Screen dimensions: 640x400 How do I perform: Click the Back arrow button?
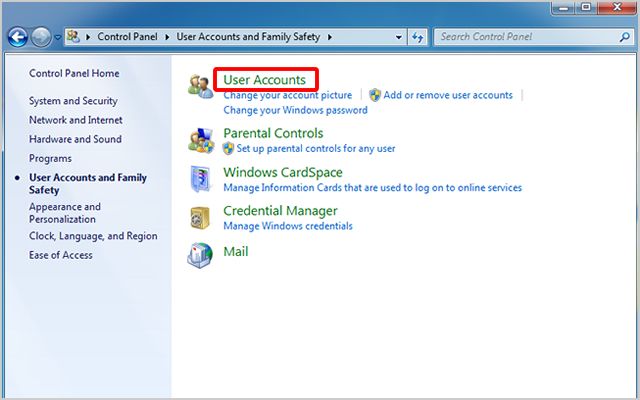click(x=17, y=37)
